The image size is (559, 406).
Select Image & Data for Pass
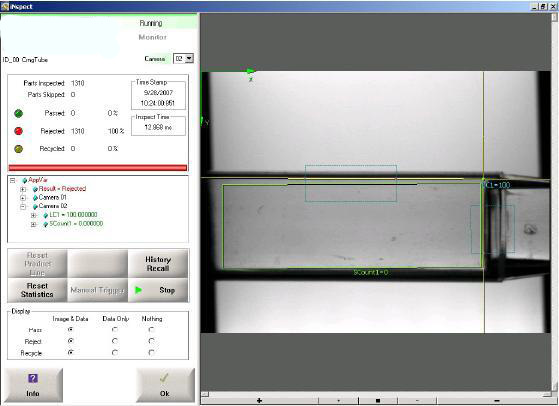coord(71,330)
